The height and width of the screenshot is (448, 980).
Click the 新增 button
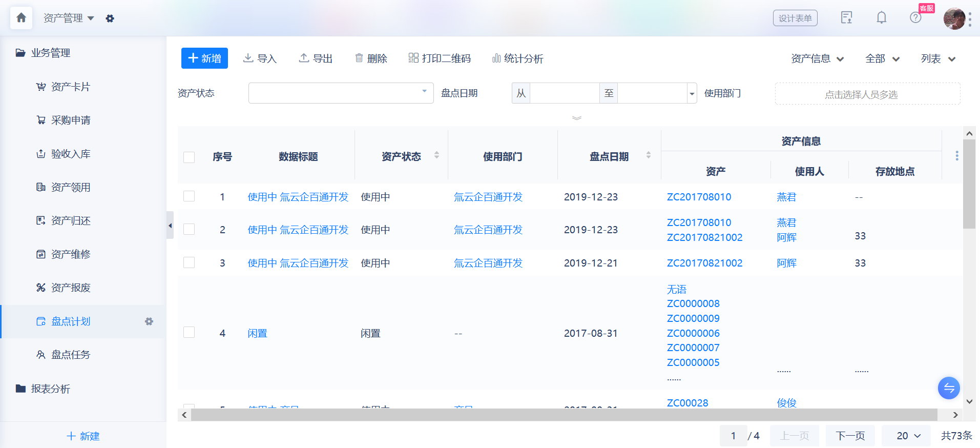tap(204, 58)
